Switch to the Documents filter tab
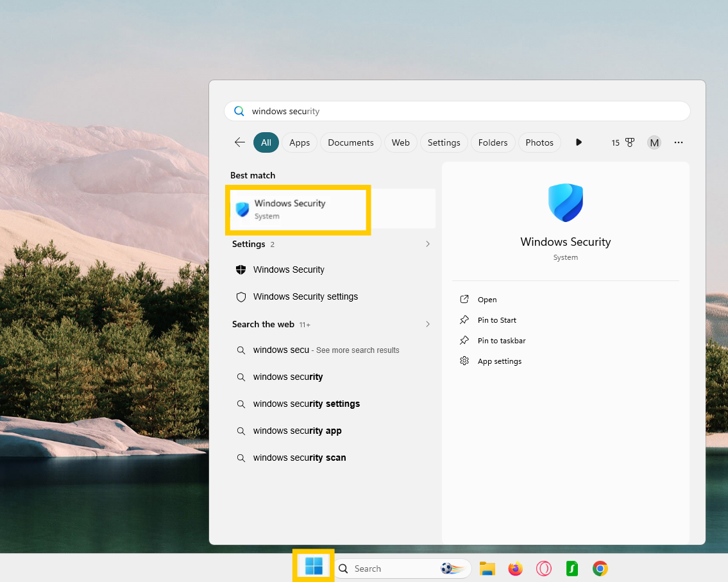This screenshot has height=582, width=728. (x=351, y=142)
